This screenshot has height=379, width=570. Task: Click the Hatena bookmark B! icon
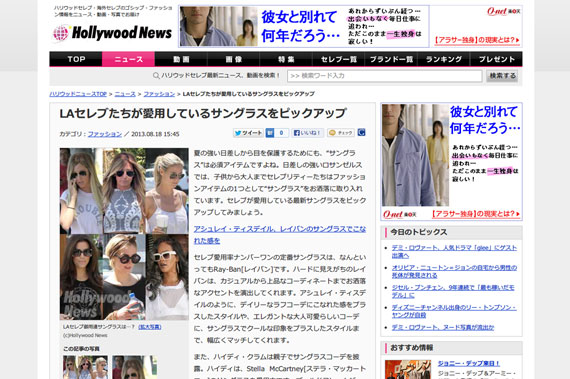click(270, 133)
